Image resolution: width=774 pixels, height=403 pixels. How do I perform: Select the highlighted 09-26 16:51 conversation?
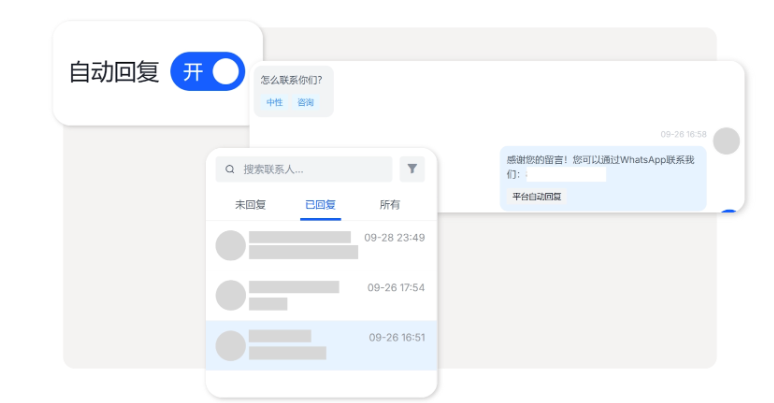point(320,345)
